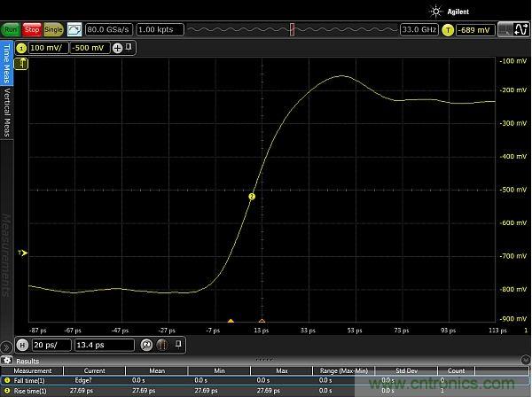Toggle the channel 1 yellow button
The width and height of the screenshot is (532, 397).
(x=20, y=46)
